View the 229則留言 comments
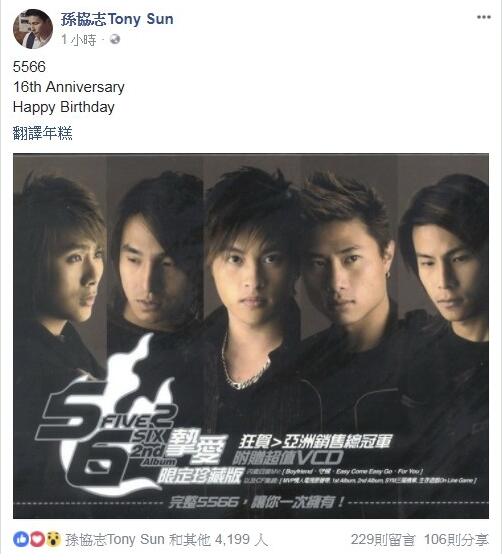The height and width of the screenshot is (560, 502). pos(383,539)
